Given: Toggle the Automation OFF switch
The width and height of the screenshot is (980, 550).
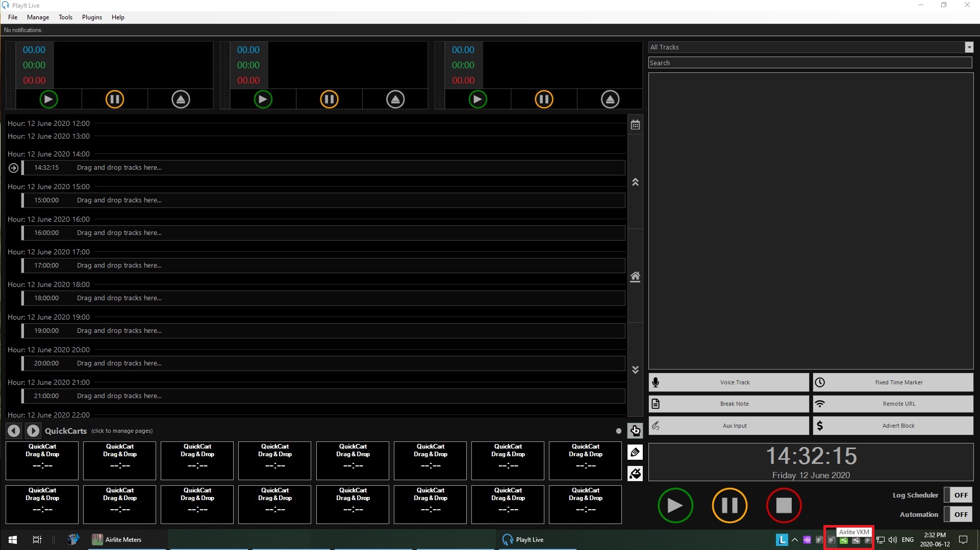Looking at the screenshot, I should point(961,514).
